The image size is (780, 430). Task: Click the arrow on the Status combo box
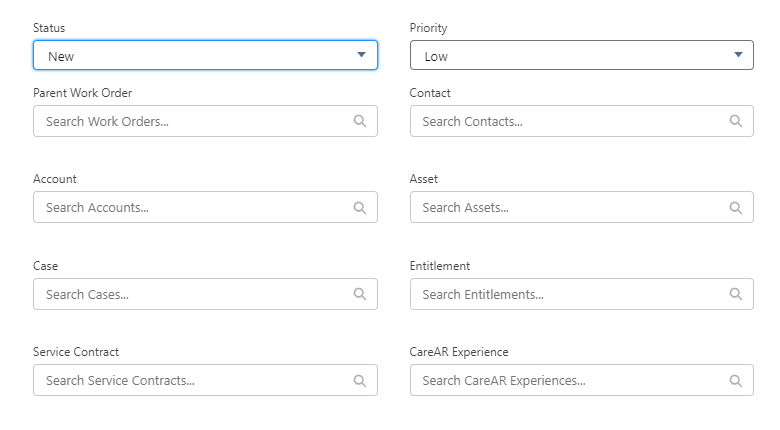(362, 55)
